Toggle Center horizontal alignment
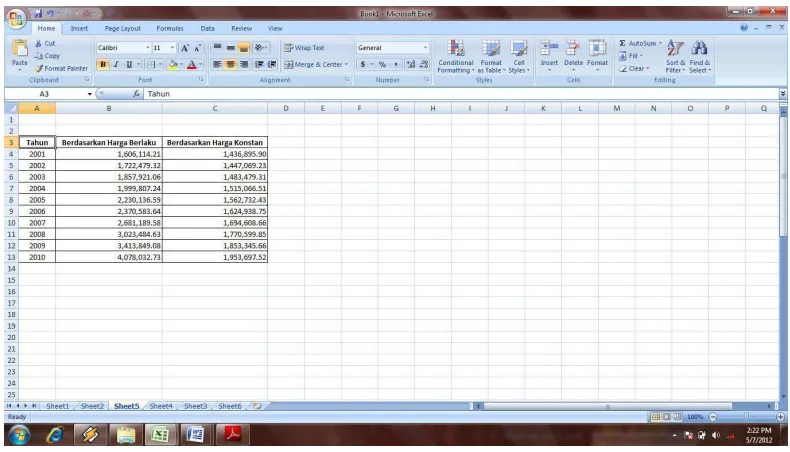Viewport: 790px width, 452px height. tap(230, 64)
